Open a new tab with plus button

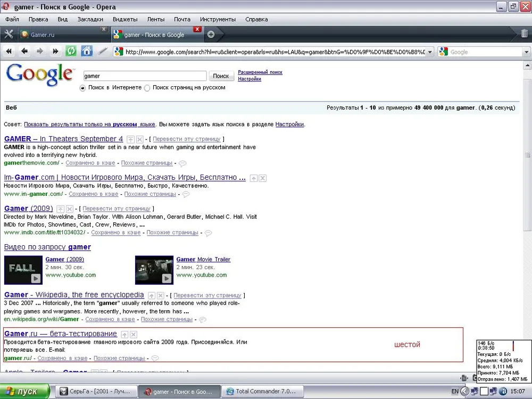(x=211, y=35)
